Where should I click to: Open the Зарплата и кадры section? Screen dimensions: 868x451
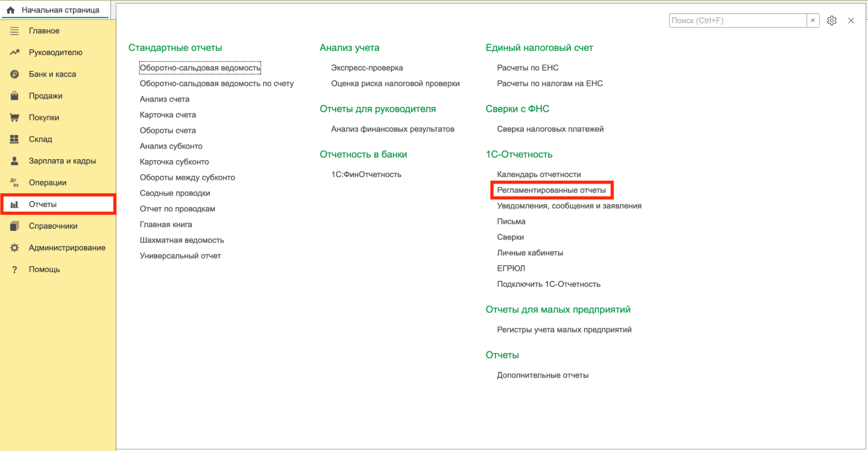(x=63, y=161)
